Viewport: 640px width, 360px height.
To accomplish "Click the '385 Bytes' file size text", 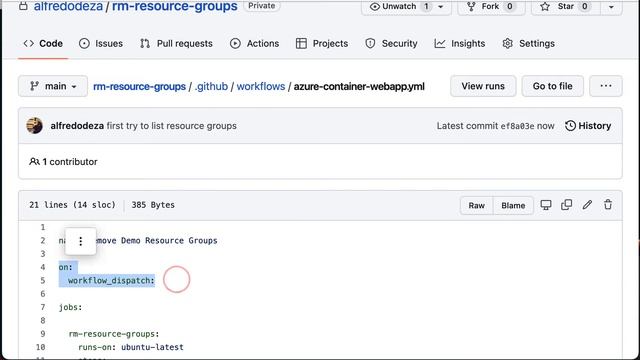I will click(153, 205).
